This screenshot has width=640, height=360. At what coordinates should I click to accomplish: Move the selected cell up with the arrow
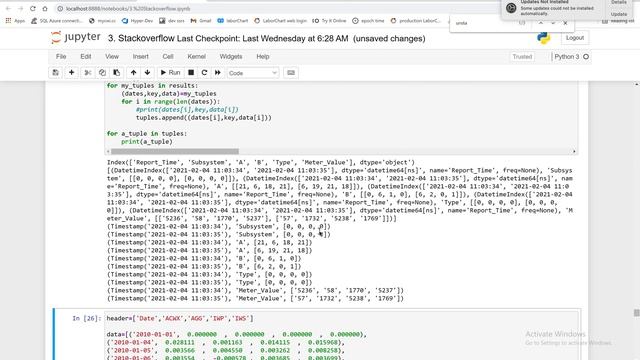133,73
